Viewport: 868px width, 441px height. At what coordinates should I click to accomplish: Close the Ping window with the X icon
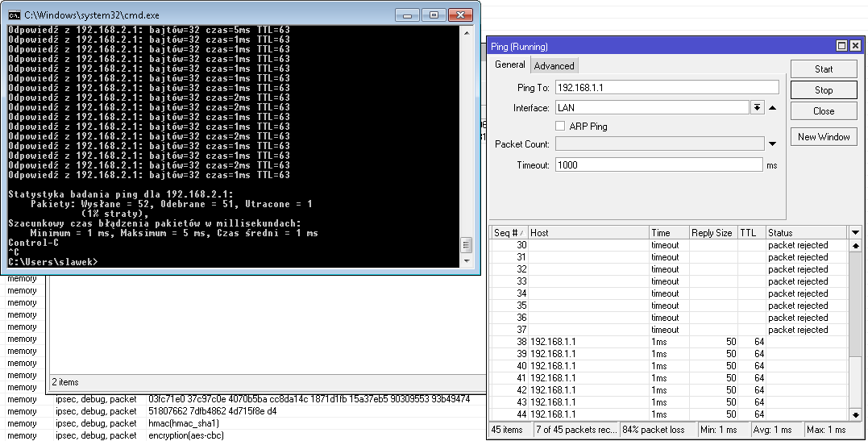pos(856,47)
